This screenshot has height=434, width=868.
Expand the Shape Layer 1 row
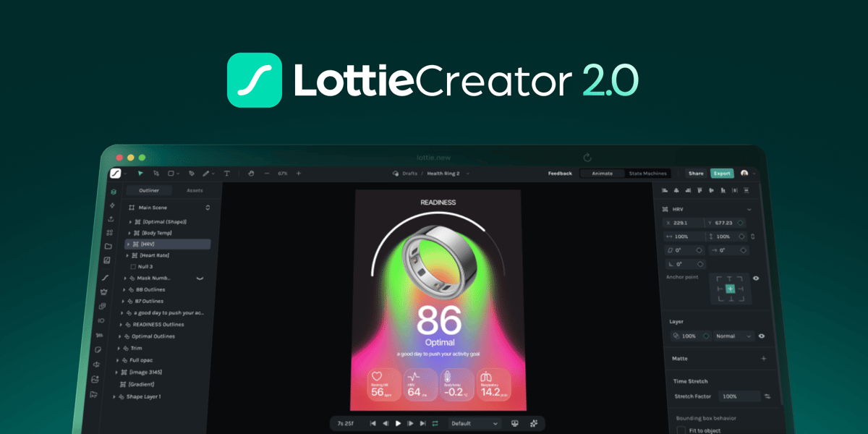(x=114, y=396)
